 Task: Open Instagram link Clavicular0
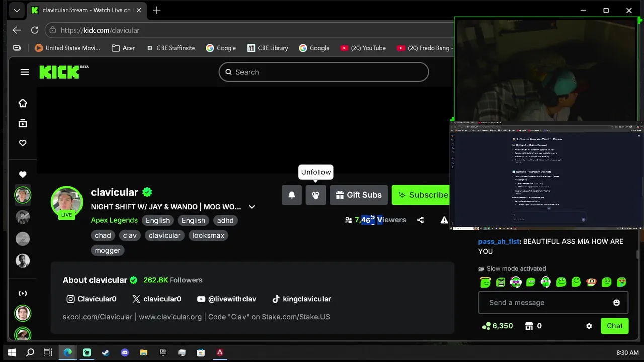(92, 299)
